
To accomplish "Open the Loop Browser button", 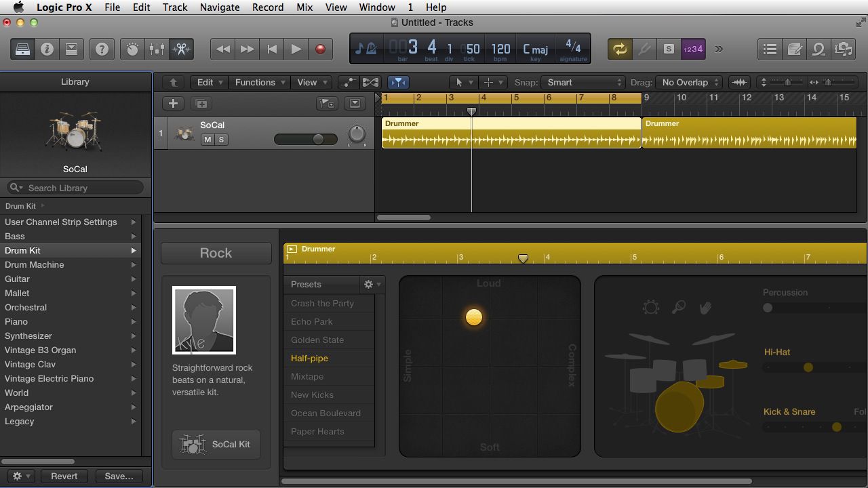I will click(818, 49).
